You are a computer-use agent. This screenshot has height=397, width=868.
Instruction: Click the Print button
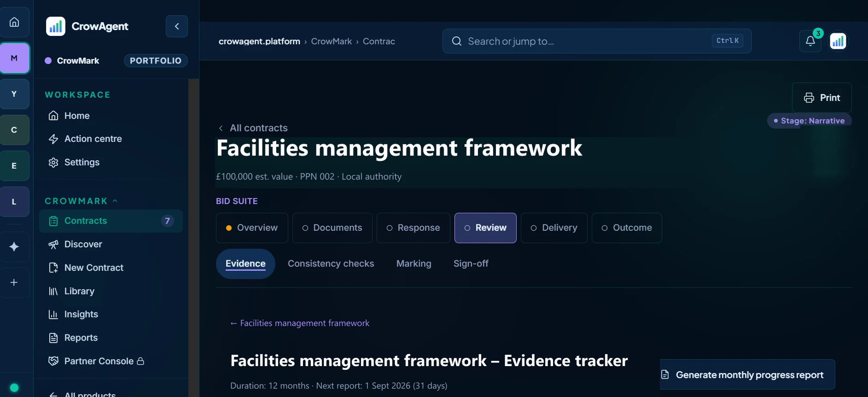[822, 98]
